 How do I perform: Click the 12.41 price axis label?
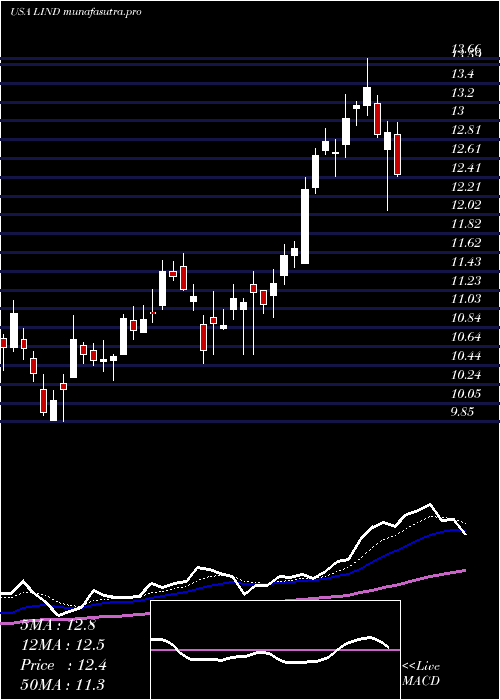[466, 168]
